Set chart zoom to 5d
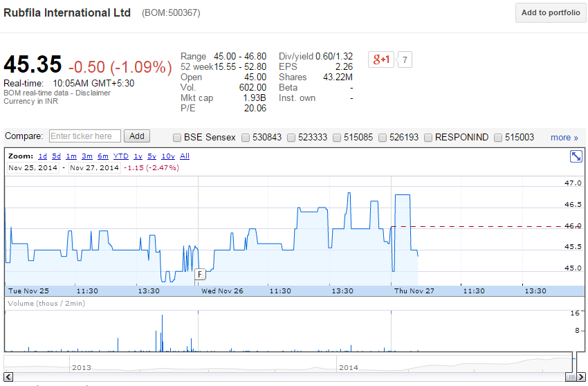Screen dimensions: 588x386 (56, 156)
